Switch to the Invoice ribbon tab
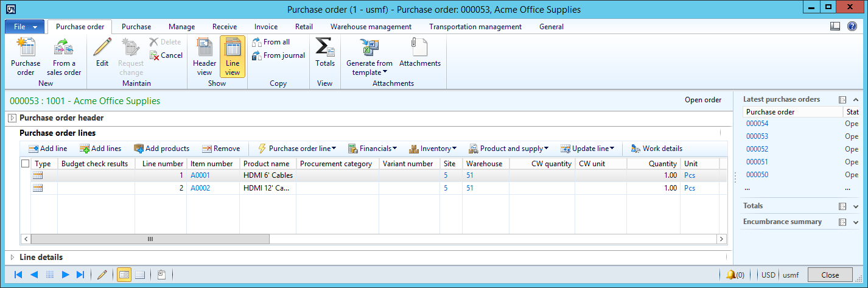868x288 pixels. 265,27
